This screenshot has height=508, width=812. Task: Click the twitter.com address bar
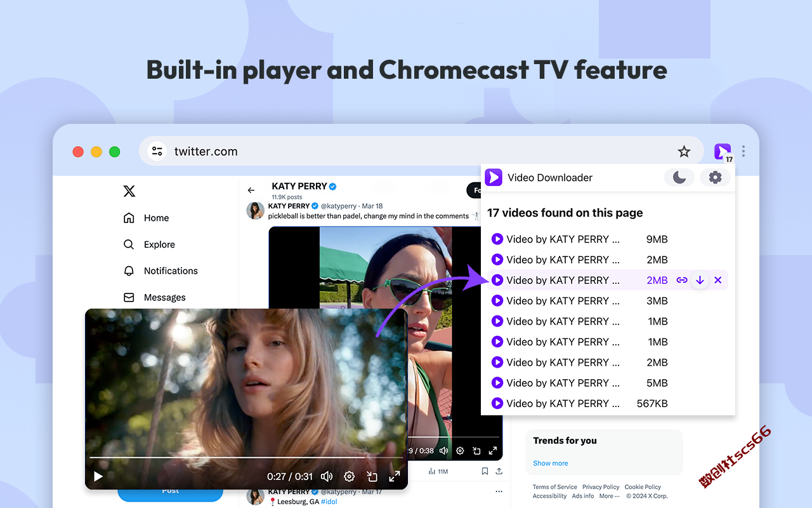click(x=421, y=151)
